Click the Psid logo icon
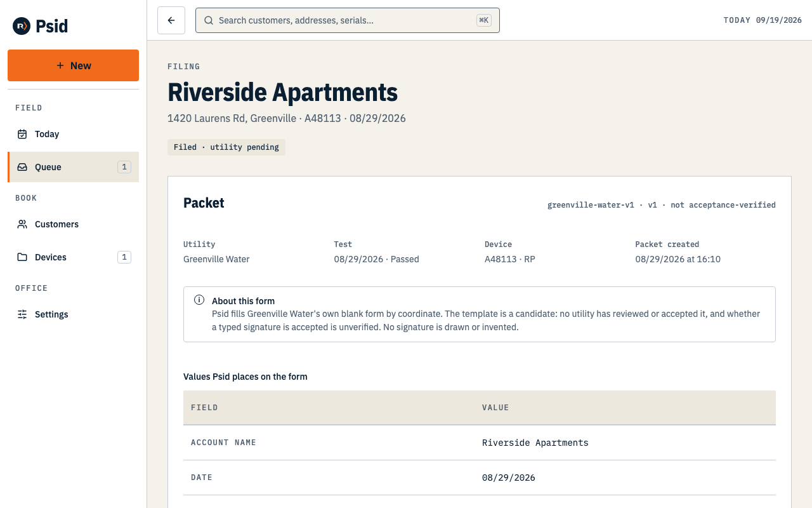Image resolution: width=812 pixels, height=508 pixels. click(x=22, y=26)
